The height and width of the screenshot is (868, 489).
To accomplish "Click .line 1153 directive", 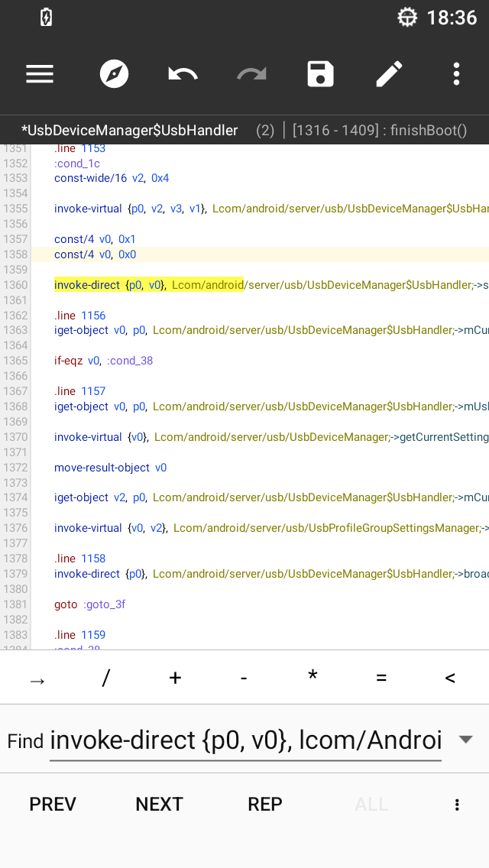I will [x=79, y=148].
